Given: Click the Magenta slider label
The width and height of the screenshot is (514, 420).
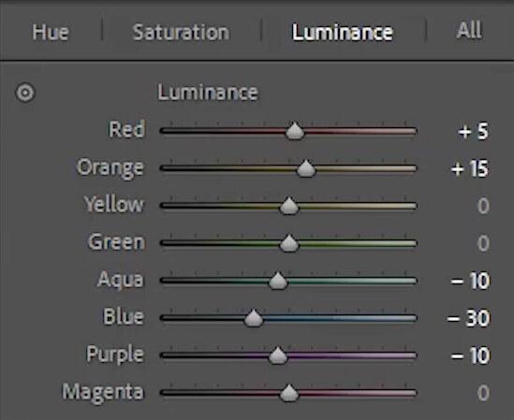Looking at the screenshot, I should click(x=103, y=393).
